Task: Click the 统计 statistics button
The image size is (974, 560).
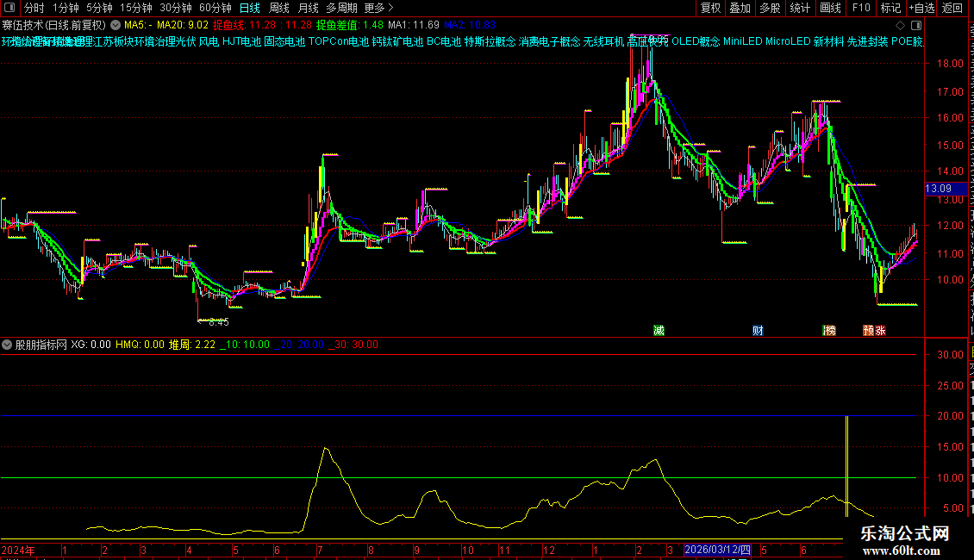Action: click(x=799, y=8)
